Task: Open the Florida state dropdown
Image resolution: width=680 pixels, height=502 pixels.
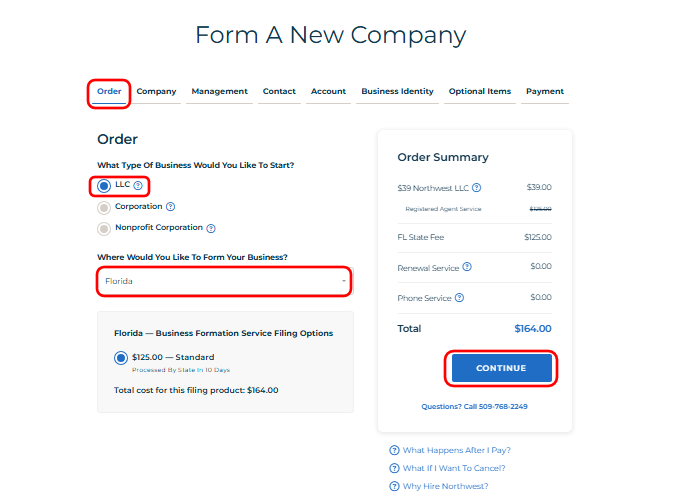Action: [224, 281]
